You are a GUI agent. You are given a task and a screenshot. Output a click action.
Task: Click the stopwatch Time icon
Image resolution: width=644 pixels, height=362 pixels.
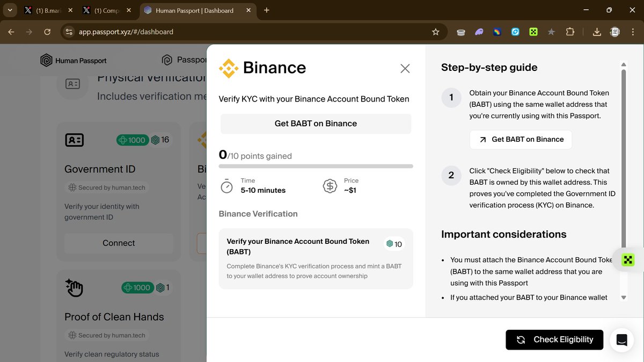coord(227,186)
